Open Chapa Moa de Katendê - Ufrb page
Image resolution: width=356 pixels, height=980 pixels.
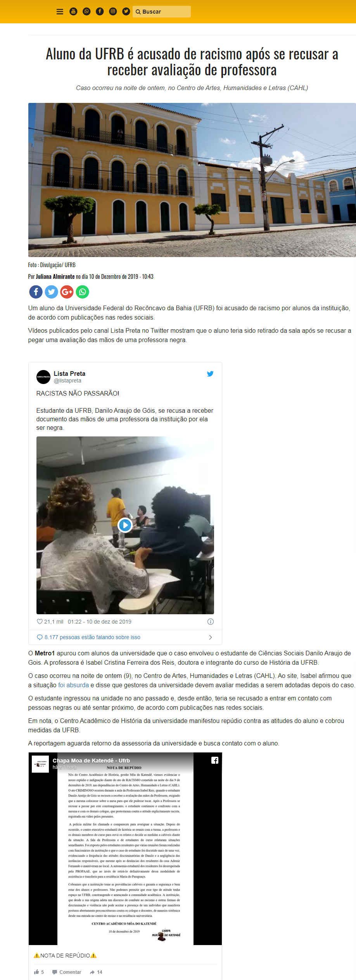91,761
